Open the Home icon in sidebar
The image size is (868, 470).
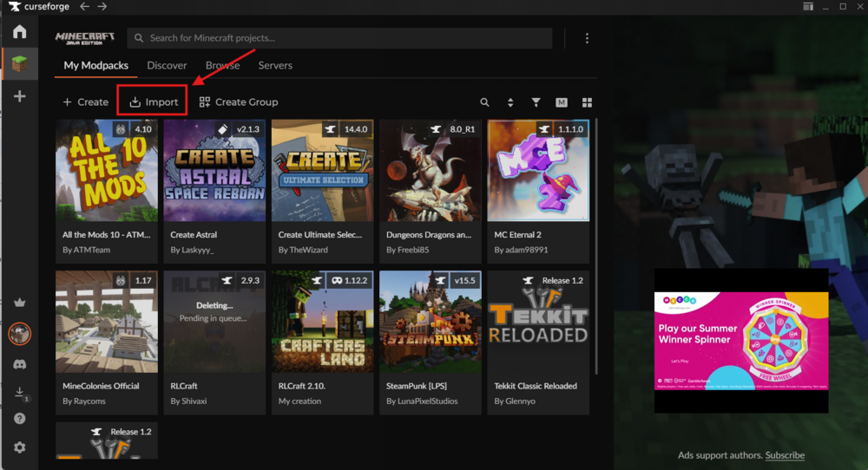point(19,32)
